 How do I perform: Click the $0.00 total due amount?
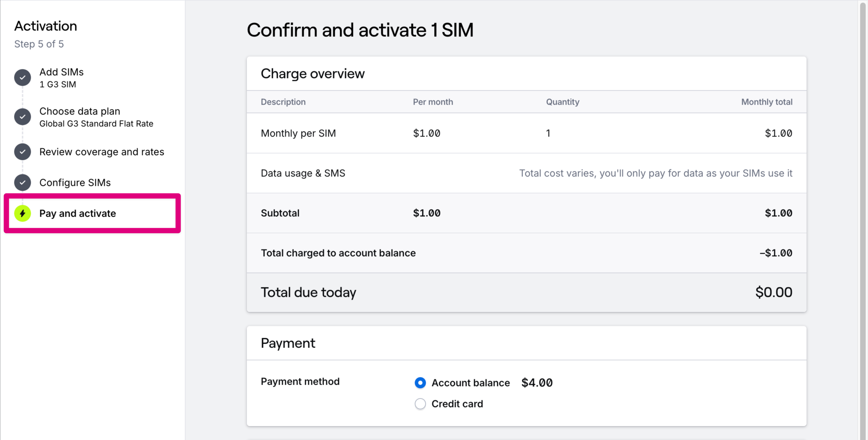[774, 292]
